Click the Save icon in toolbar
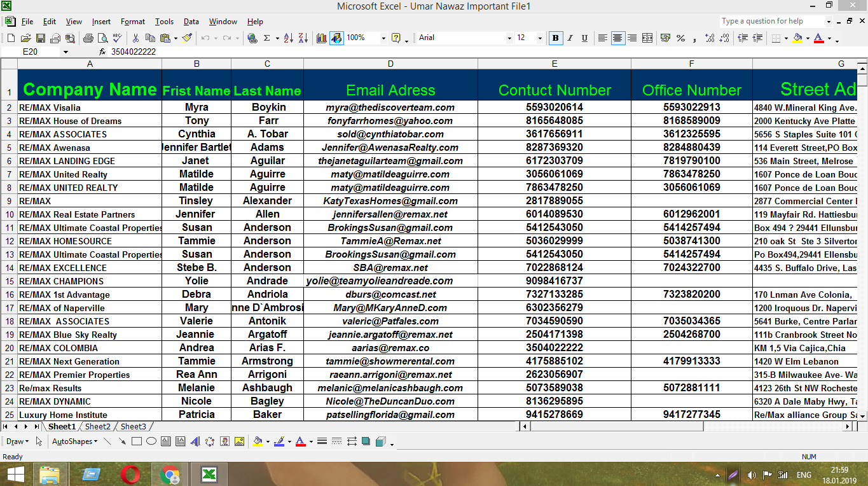The height and width of the screenshot is (486, 868). click(x=41, y=38)
